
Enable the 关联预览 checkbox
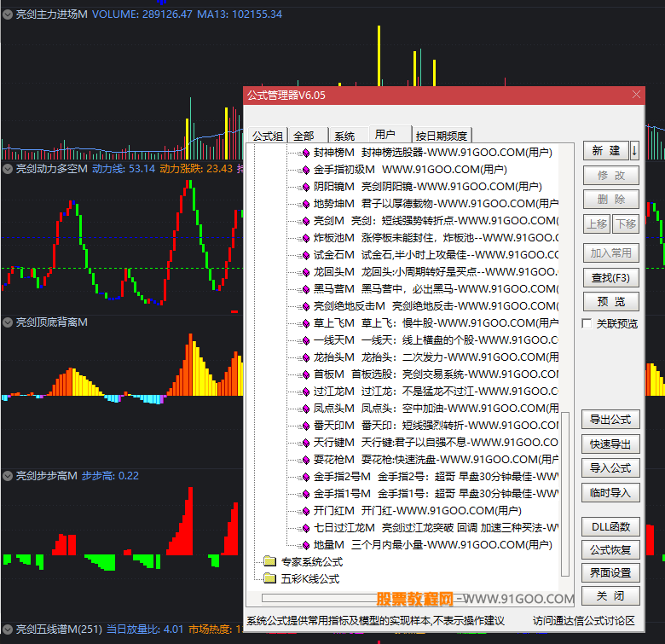[587, 324]
